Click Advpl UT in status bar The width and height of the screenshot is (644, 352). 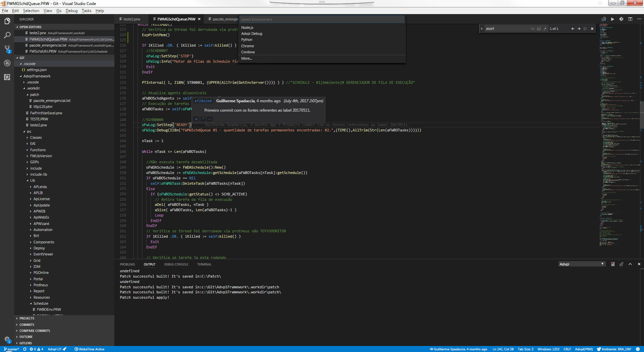coord(57,349)
